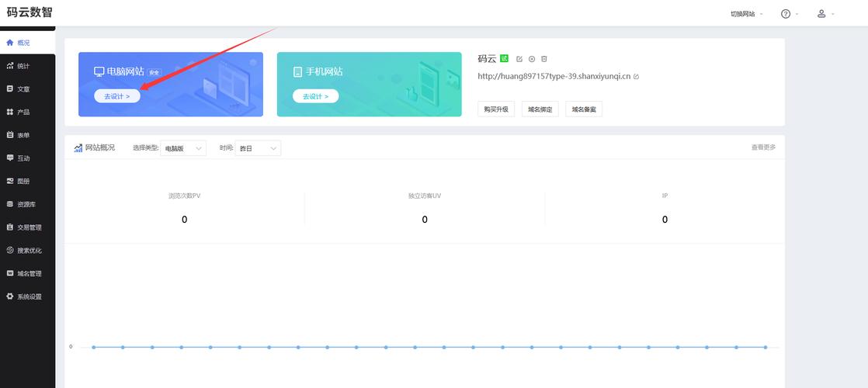Viewport: 868px width, 388px height.
Task: Click the 域名绑定 button
Action: [540, 109]
